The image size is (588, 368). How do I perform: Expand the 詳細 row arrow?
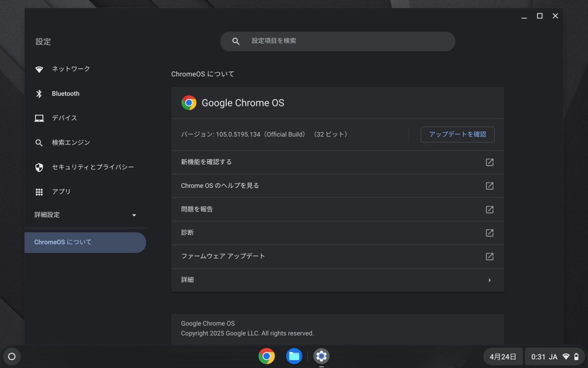(490, 280)
